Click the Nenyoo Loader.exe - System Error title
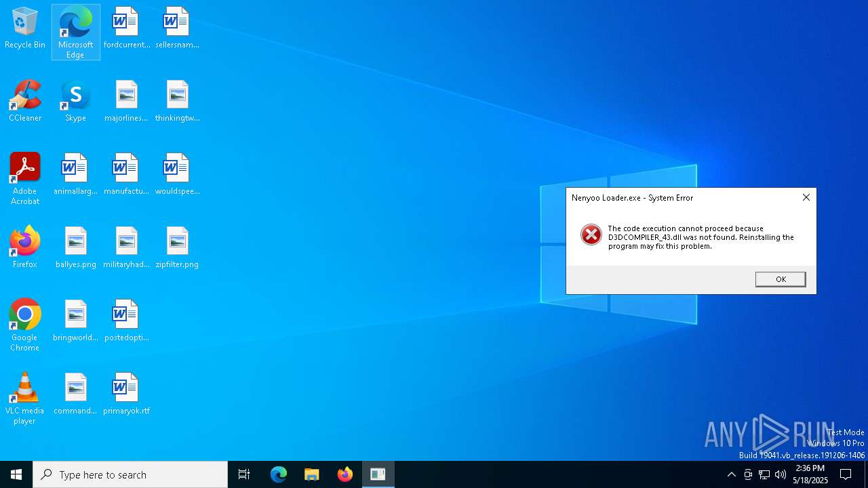 tap(632, 198)
